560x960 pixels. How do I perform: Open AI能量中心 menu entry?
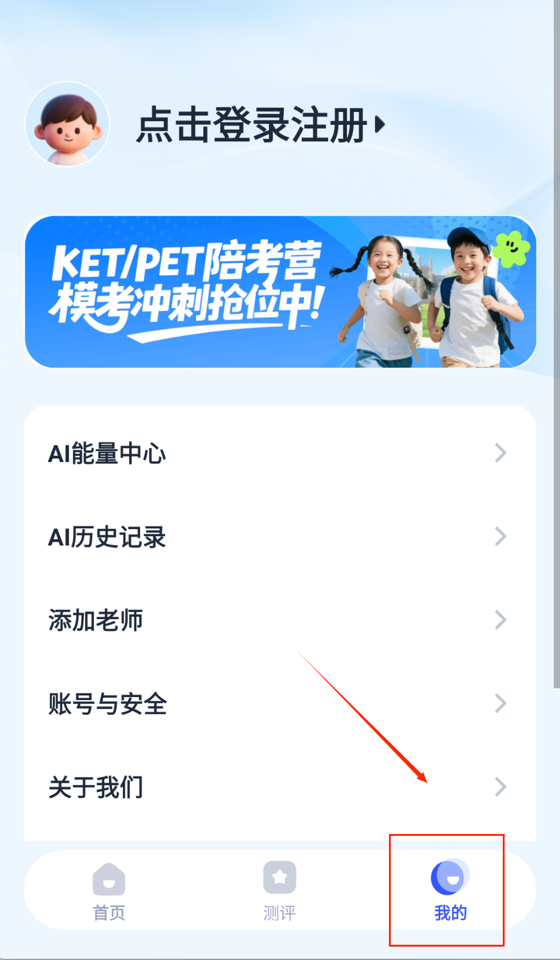[280, 453]
